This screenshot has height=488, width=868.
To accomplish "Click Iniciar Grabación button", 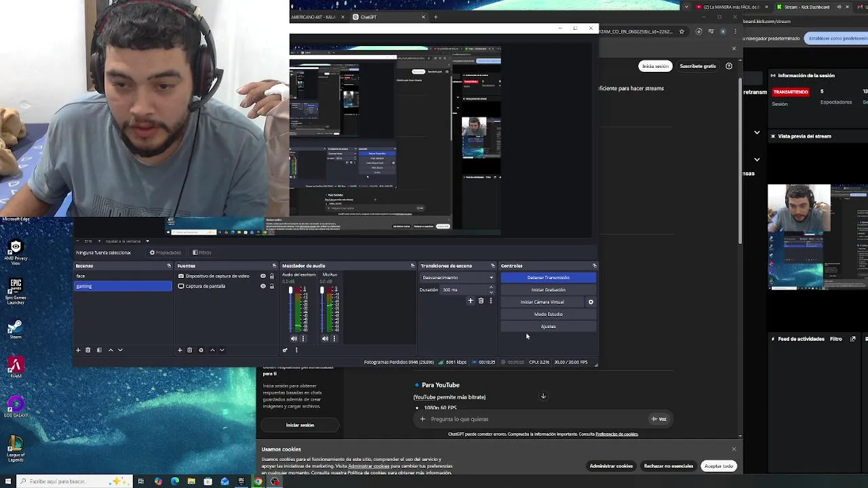I will point(548,290).
